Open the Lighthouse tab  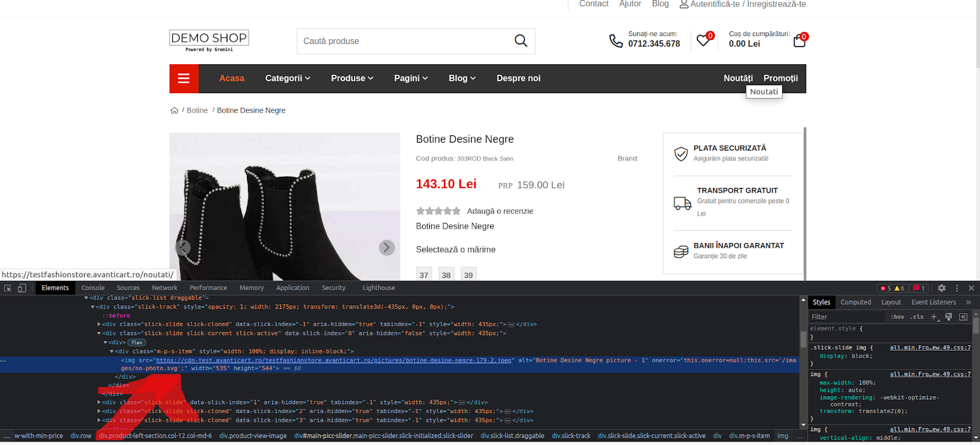pos(379,288)
